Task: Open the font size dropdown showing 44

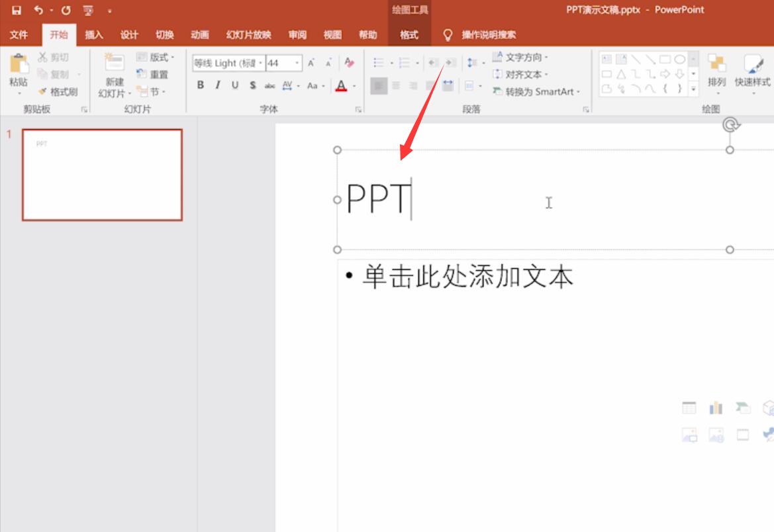Action: [297, 63]
